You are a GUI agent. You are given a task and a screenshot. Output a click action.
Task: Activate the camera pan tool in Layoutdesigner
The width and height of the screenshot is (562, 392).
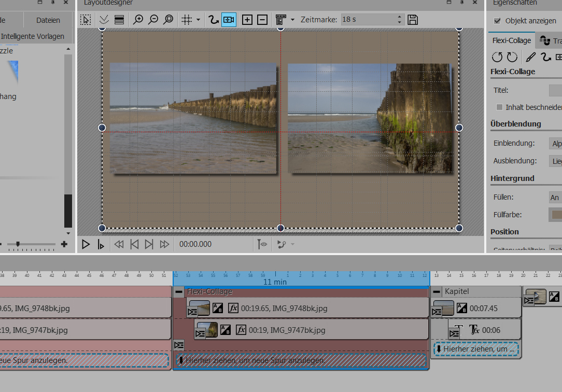click(229, 20)
